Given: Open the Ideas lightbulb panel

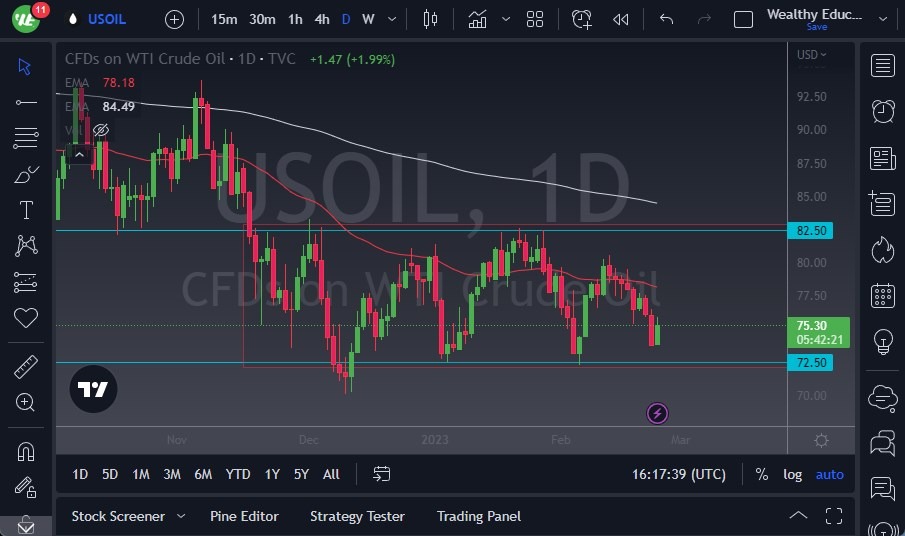Looking at the screenshot, I should (x=882, y=340).
